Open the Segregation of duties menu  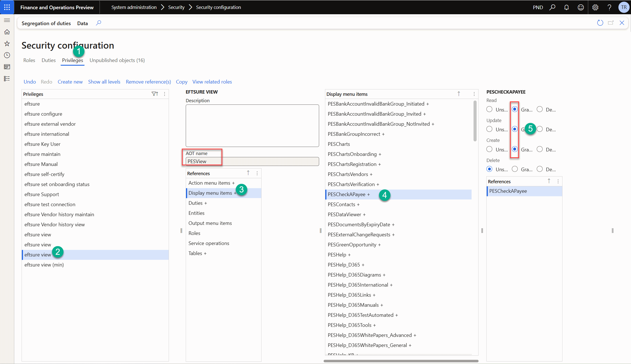point(46,23)
